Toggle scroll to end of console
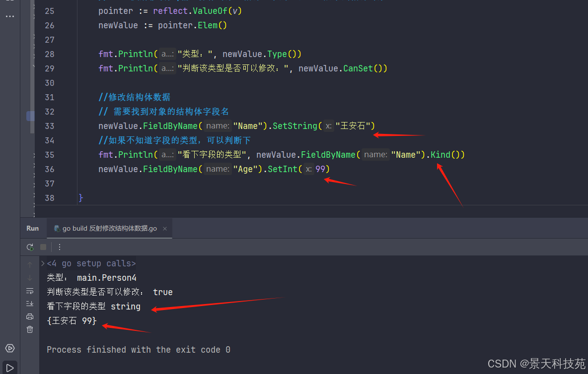588x374 pixels. pos(30,304)
